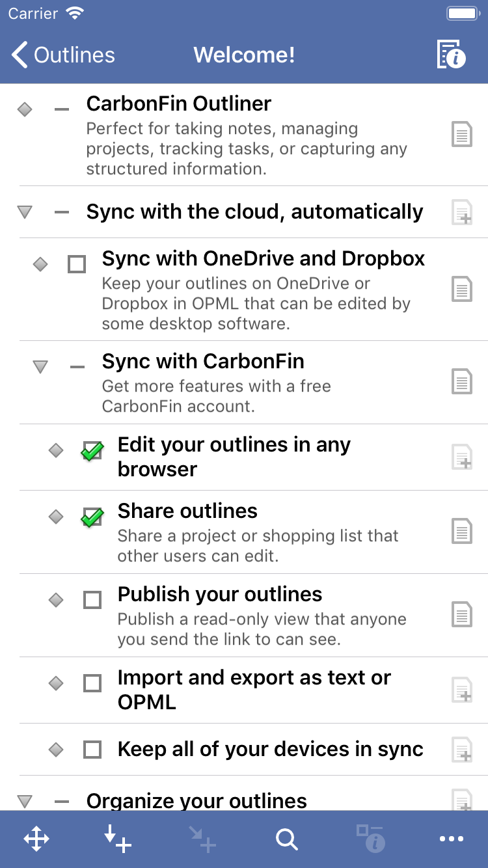Collapse the Sync with CarbonFin section
488x868 pixels.
tap(40, 367)
